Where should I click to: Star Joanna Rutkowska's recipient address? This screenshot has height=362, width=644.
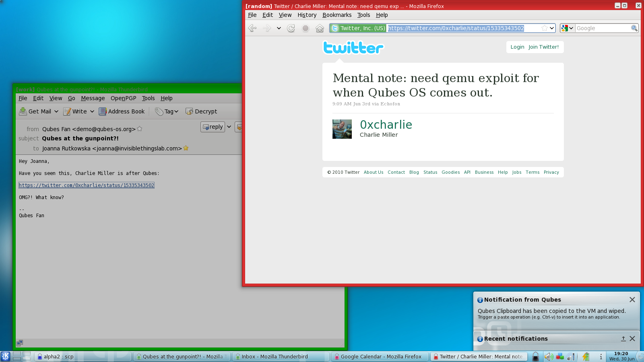point(186,148)
